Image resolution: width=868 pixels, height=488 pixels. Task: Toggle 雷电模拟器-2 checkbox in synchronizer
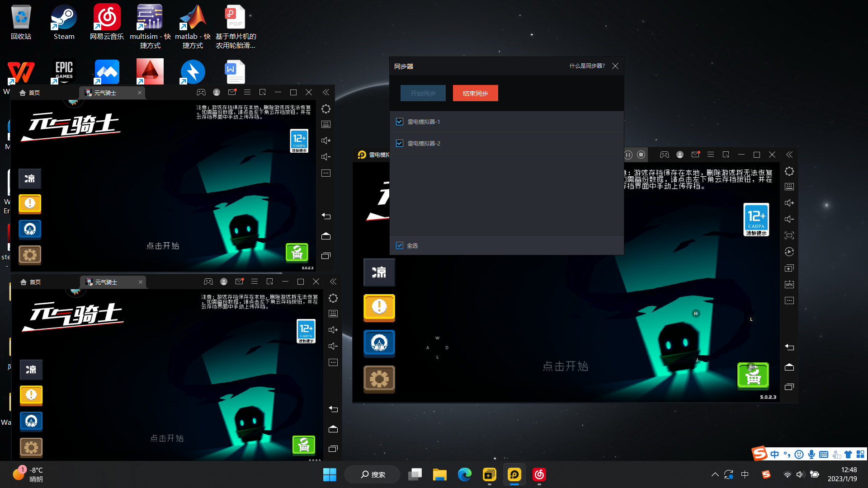click(400, 143)
